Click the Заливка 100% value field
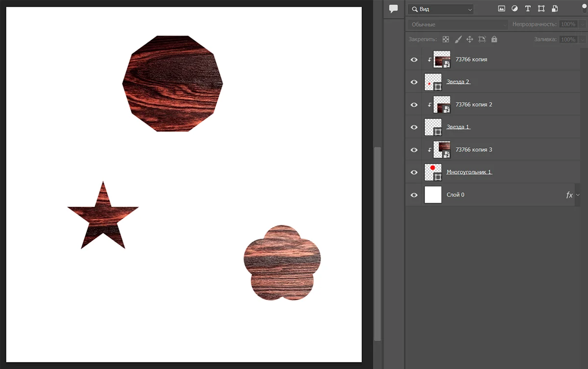The height and width of the screenshot is (369, 588). tap(568, 39)
